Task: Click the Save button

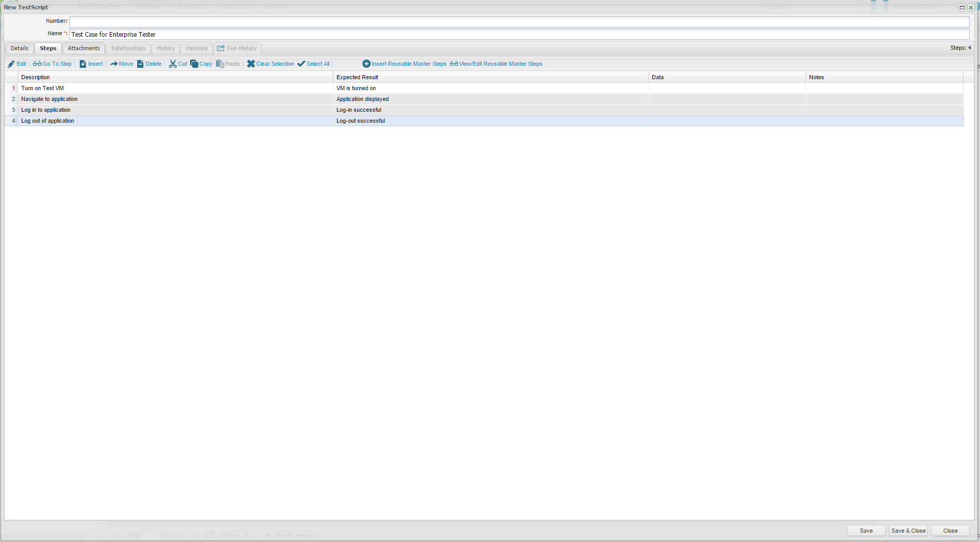Action: 866,531
